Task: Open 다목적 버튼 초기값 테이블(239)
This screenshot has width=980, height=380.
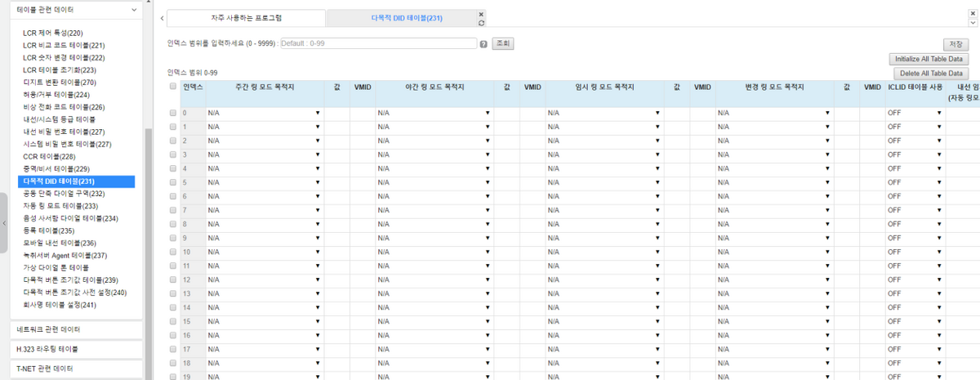Action: pos(70,279)
